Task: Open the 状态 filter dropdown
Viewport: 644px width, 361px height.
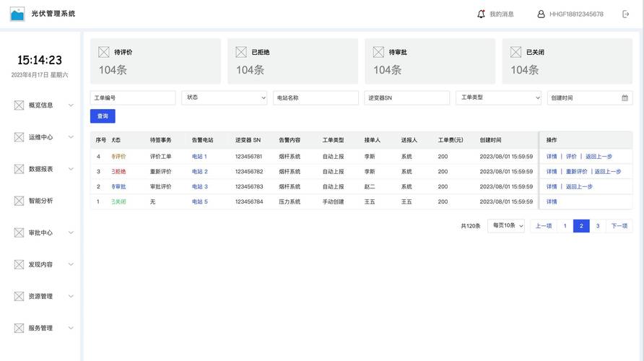Action: 225,97
